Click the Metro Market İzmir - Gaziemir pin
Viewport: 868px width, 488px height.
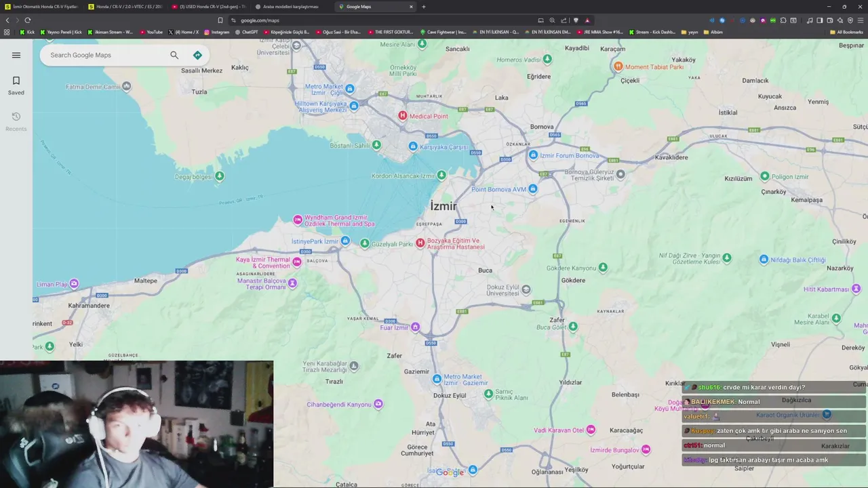(437, 379)
